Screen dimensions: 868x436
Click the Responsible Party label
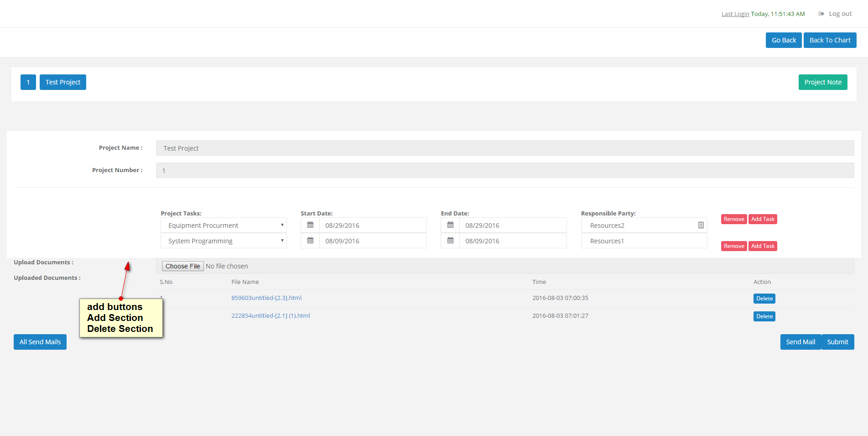(x=608, y=213)
